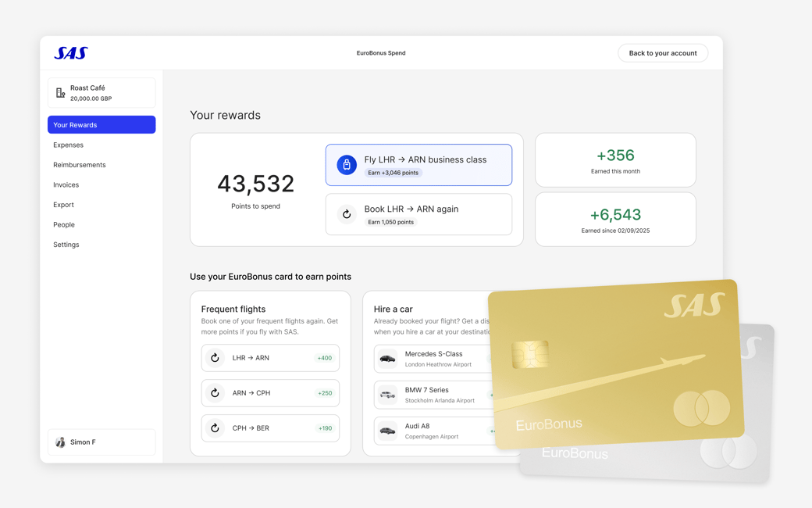The width and height of the screenshot is (812, 508).
Task: Go to Expenses in the sidebar
Action: pos(68,145)
